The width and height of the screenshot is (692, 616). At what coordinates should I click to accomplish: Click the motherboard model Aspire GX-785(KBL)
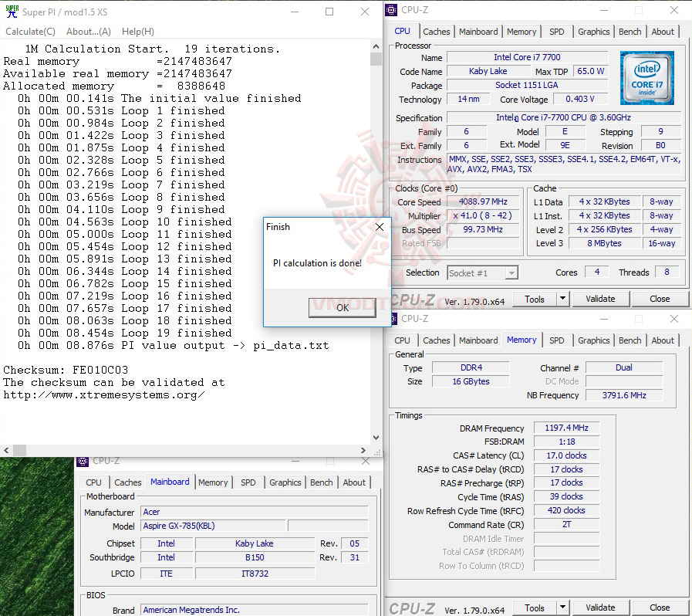pos(213,526)
